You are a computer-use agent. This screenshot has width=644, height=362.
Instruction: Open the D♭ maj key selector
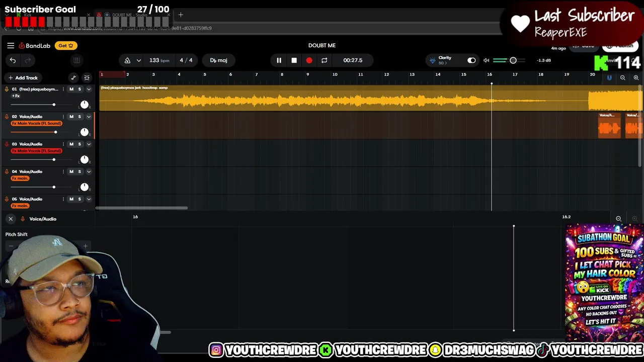[218, 60]
